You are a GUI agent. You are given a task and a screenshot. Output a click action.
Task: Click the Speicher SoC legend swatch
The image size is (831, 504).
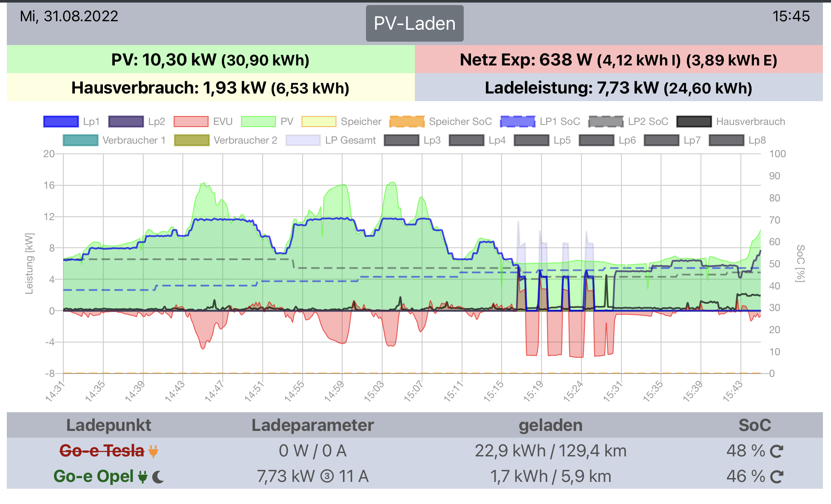pyautogui.click(x=407, y=122)
